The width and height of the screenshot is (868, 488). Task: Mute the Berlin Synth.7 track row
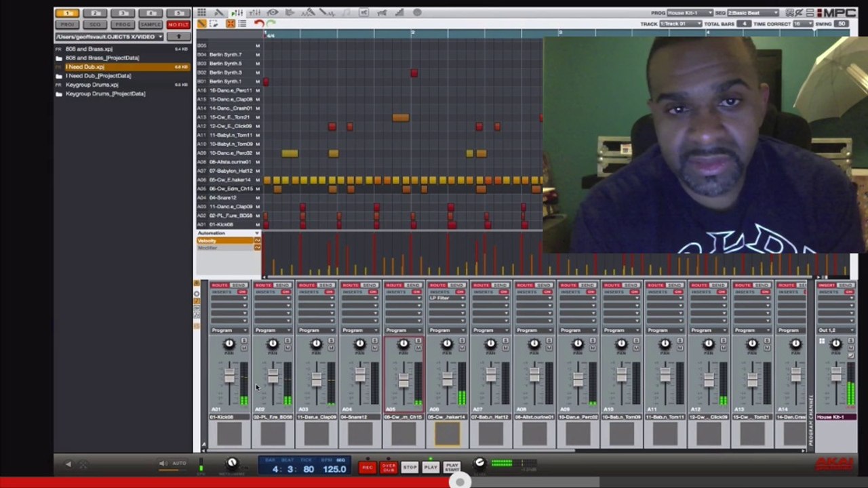[x=258, y=54]
